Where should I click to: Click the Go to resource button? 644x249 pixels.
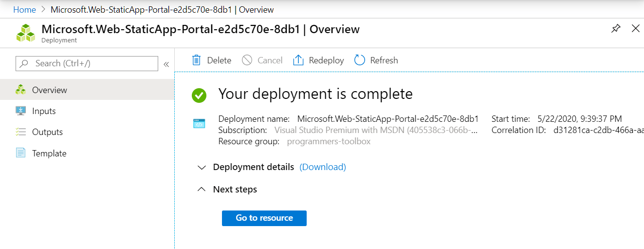pos(264,218)
